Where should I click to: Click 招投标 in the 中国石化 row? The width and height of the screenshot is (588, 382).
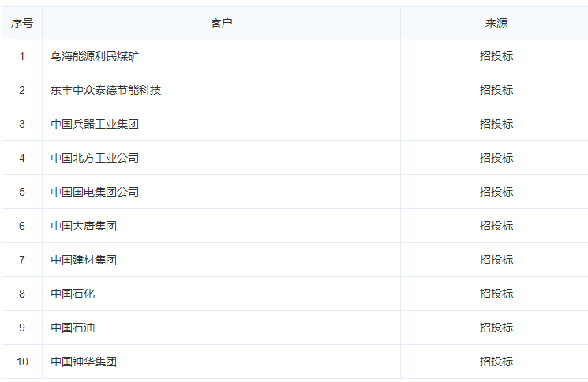pos(496,294)
